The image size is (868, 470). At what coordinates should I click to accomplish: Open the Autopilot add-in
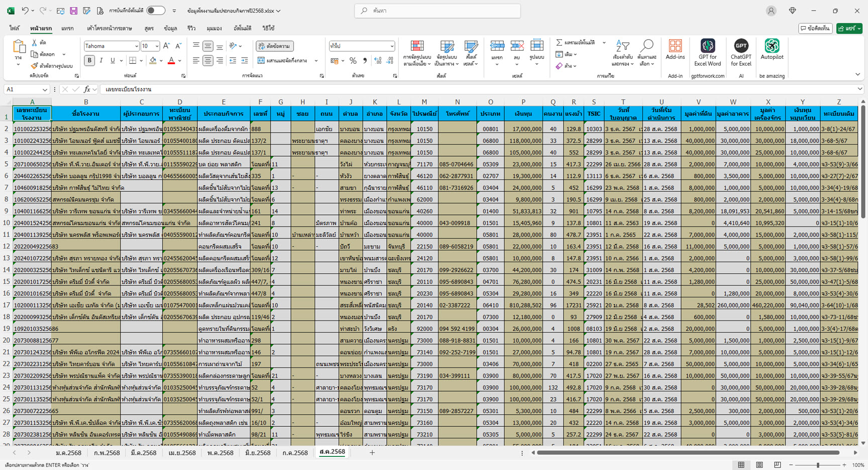772,46
